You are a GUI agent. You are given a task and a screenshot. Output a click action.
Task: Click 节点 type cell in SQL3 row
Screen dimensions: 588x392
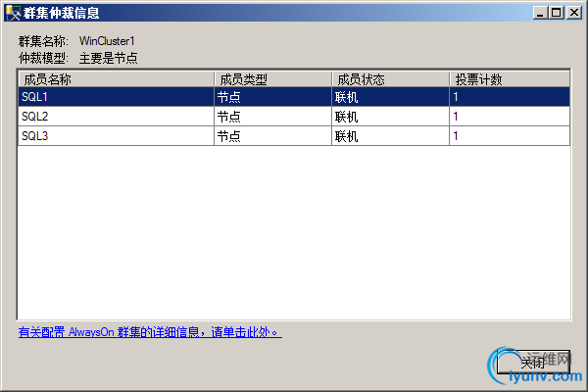tap(273, 136)
